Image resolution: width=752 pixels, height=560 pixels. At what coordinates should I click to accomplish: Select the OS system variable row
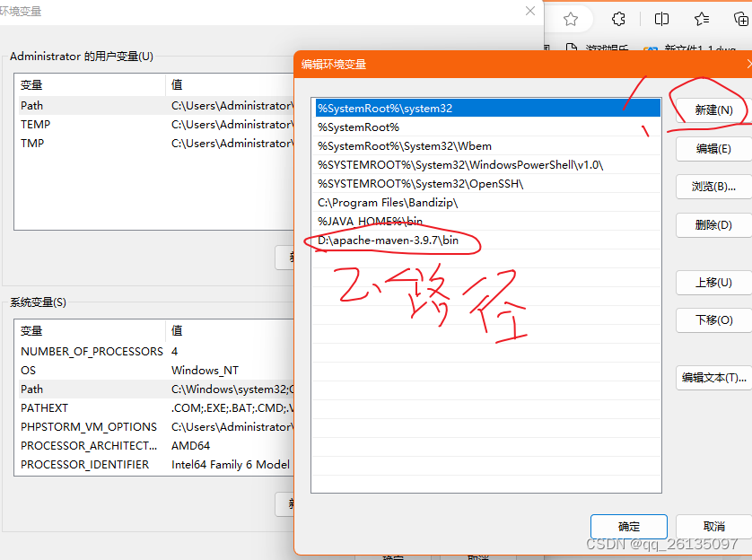click(x=154, y=370)
